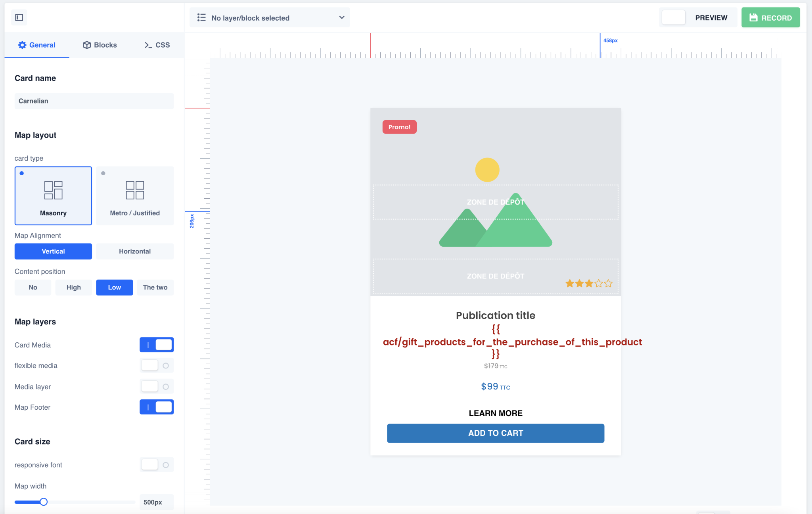This screenshot has height=514, width=812.
Task: Click the $99 TTC price
Action: 496,386
